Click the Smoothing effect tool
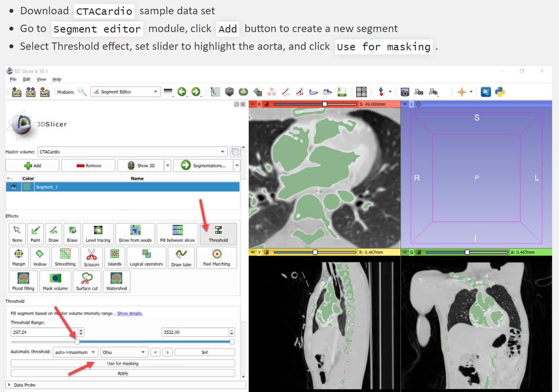This screenshot has width=559, height=392. [65, 257]
